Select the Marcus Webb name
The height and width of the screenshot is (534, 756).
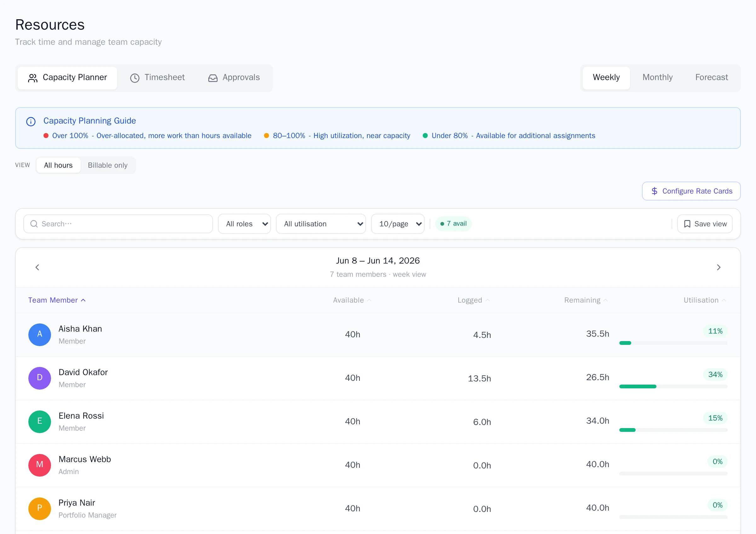85,459
